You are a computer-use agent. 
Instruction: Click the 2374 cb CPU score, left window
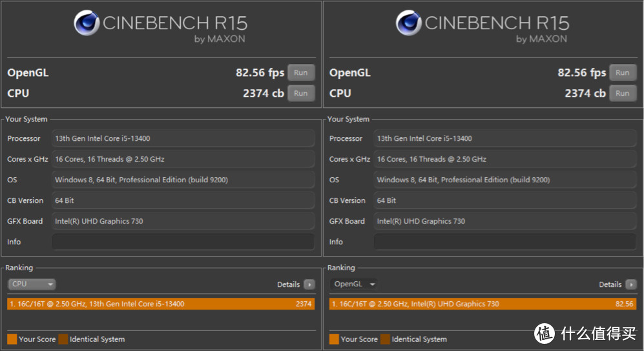click(x=264, y=93)
